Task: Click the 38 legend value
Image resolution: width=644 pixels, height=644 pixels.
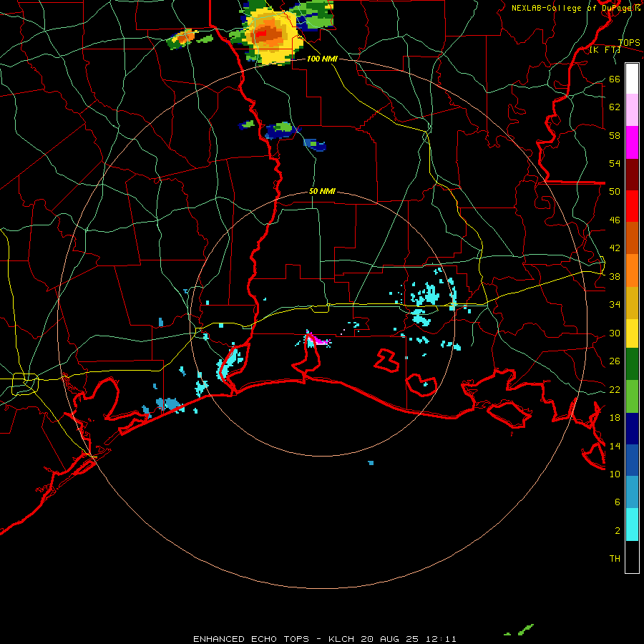Action: [615, 277]
